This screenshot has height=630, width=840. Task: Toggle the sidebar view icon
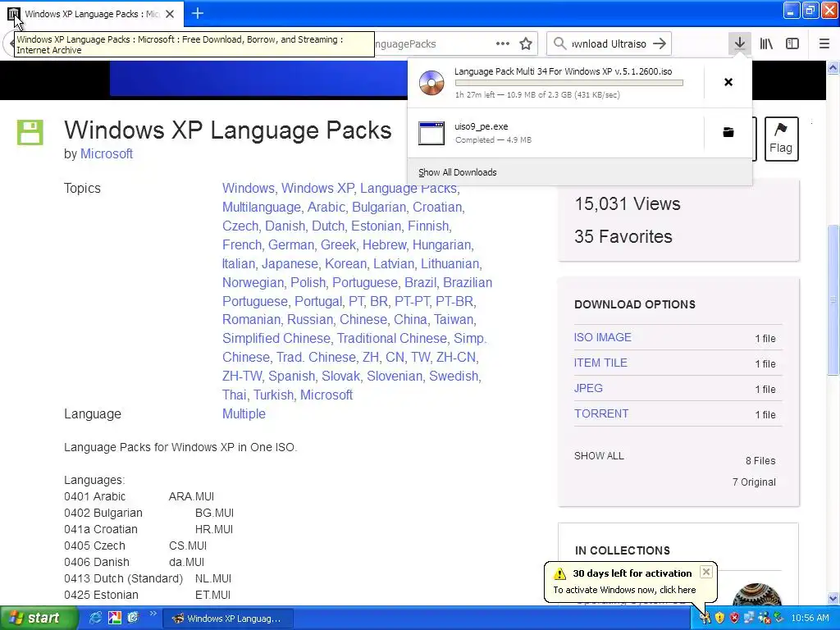pos(792,43)
